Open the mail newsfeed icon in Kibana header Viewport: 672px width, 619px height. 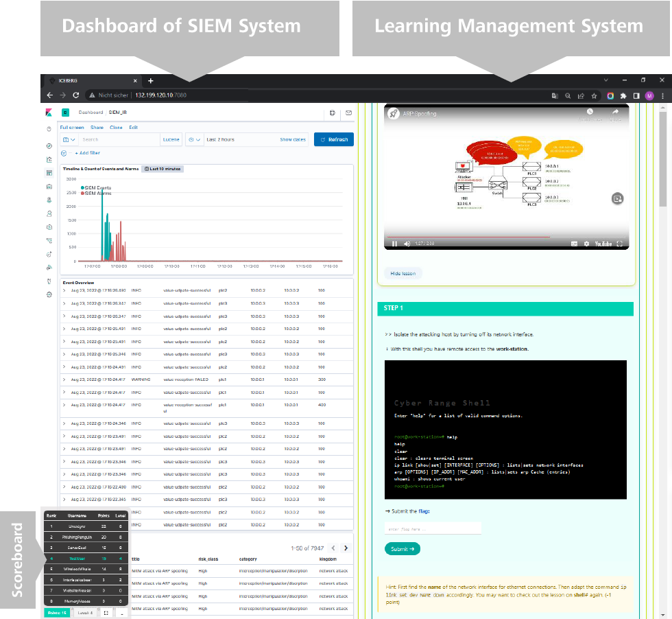pyautogui.click(x=348, y=113)
